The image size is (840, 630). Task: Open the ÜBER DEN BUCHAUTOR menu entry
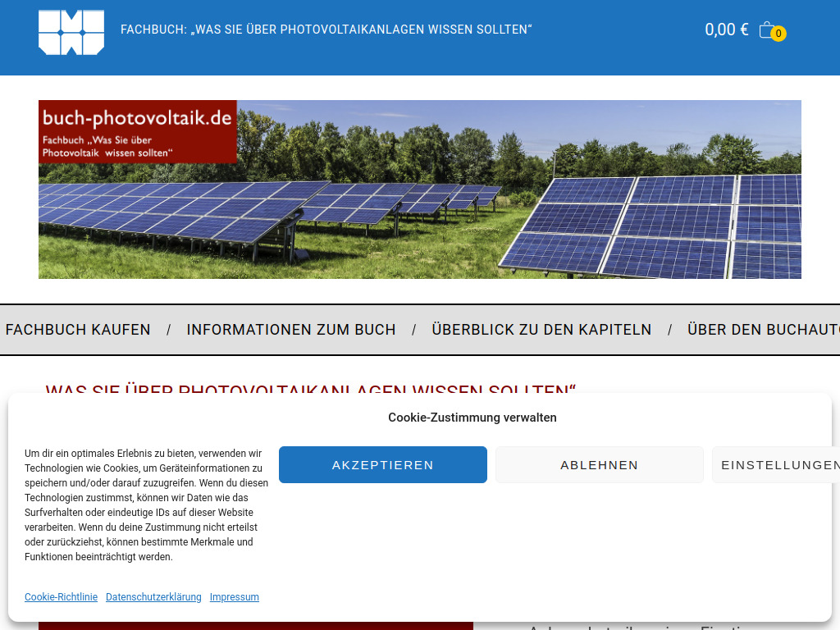pyautogui.click(x=762, y=329)
